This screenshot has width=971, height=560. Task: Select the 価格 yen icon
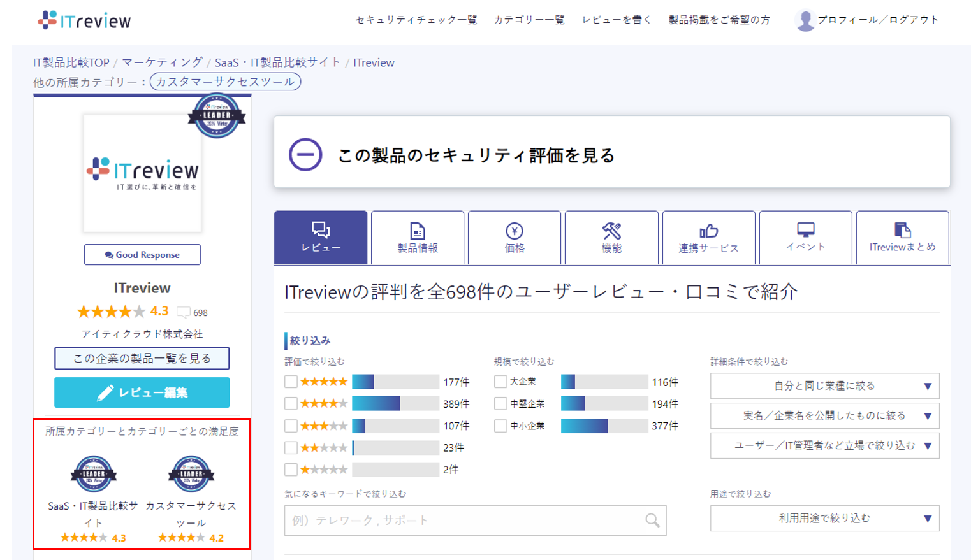pos(515,230)
